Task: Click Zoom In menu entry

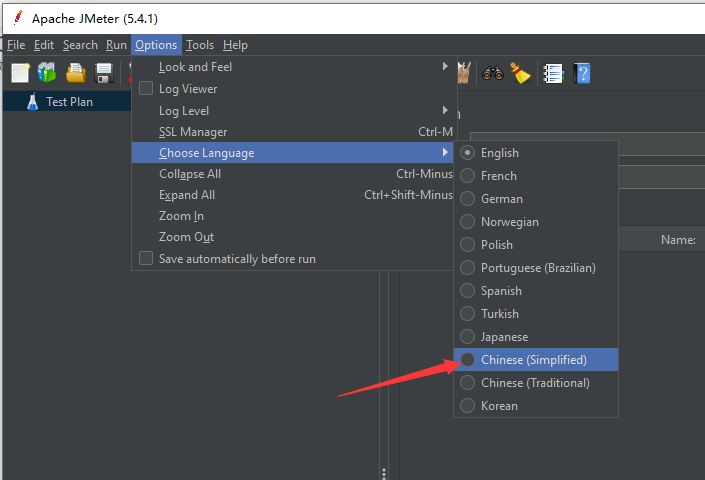Action: [293, 216]
